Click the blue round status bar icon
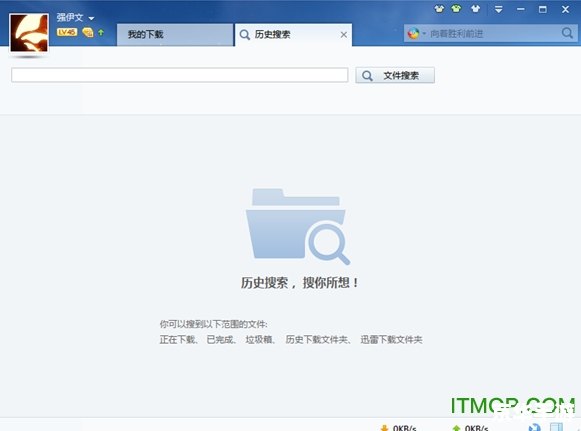This screenshot has width=581, height=431. [535, 427]
